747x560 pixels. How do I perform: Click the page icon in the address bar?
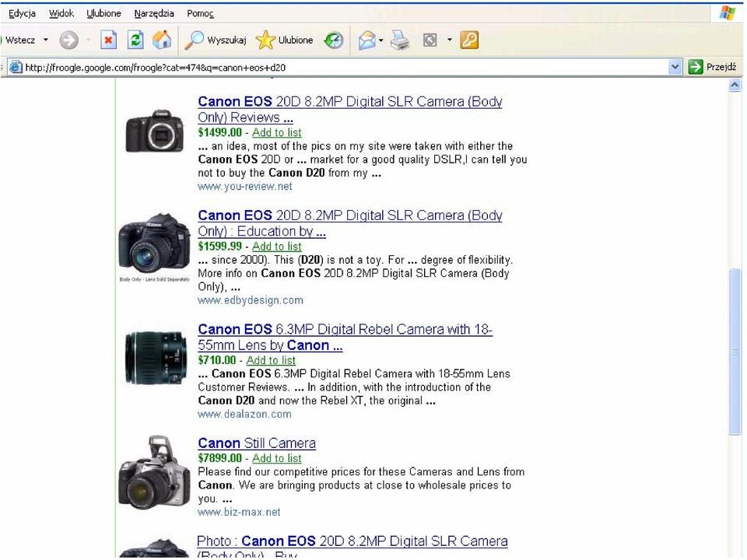coord(16,67)
